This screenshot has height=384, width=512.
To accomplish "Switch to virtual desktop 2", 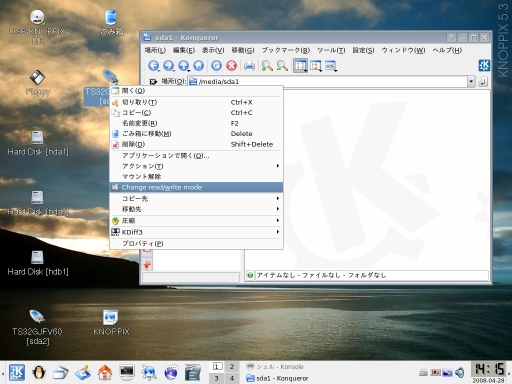I will [x=232, y=367].
